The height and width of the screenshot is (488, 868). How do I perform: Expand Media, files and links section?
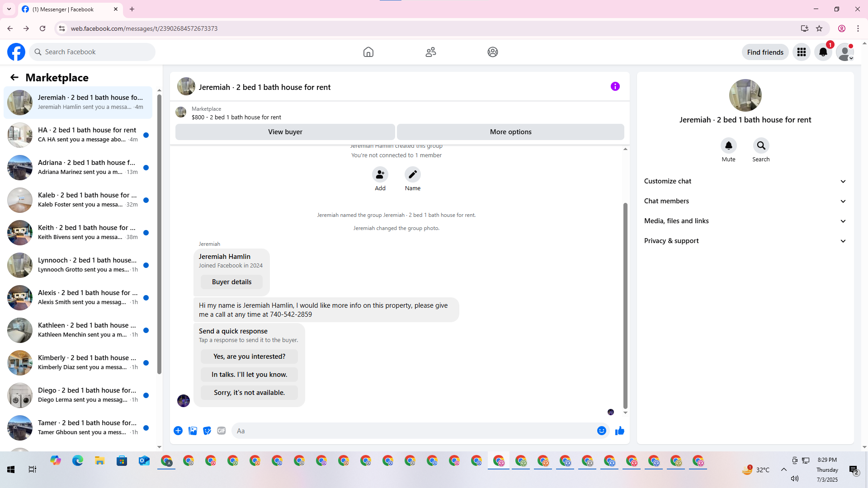745,221
